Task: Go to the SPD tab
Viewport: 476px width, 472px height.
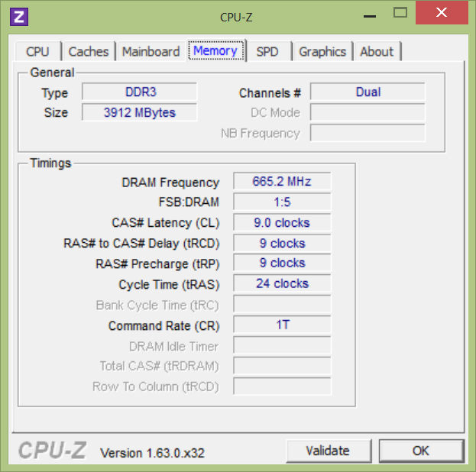Action: pos(267,51)
